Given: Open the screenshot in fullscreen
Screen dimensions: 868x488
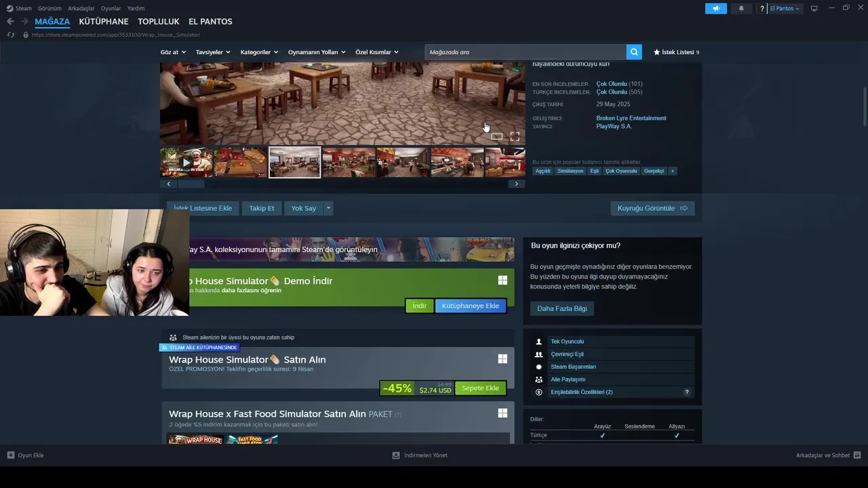Looking at the screenshot, I should pos(515,136).
